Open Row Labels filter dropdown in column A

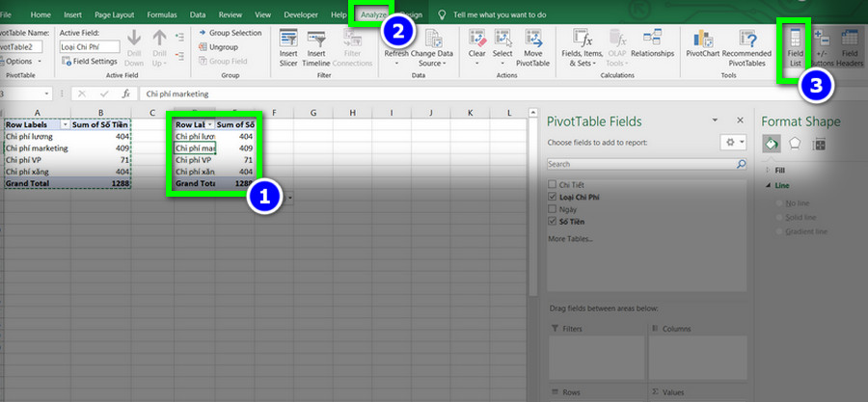(66, 125)
